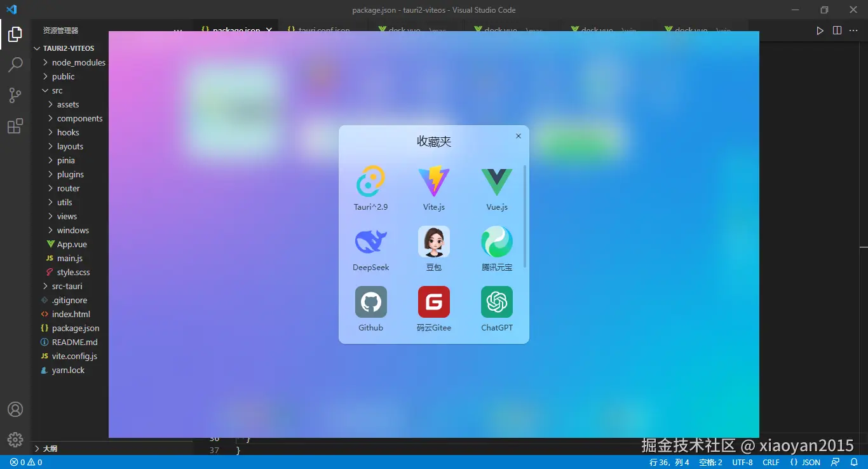Expand the 大纲 outline section
The height and width of the screenshot is (469, 868).
pos(50,448)
